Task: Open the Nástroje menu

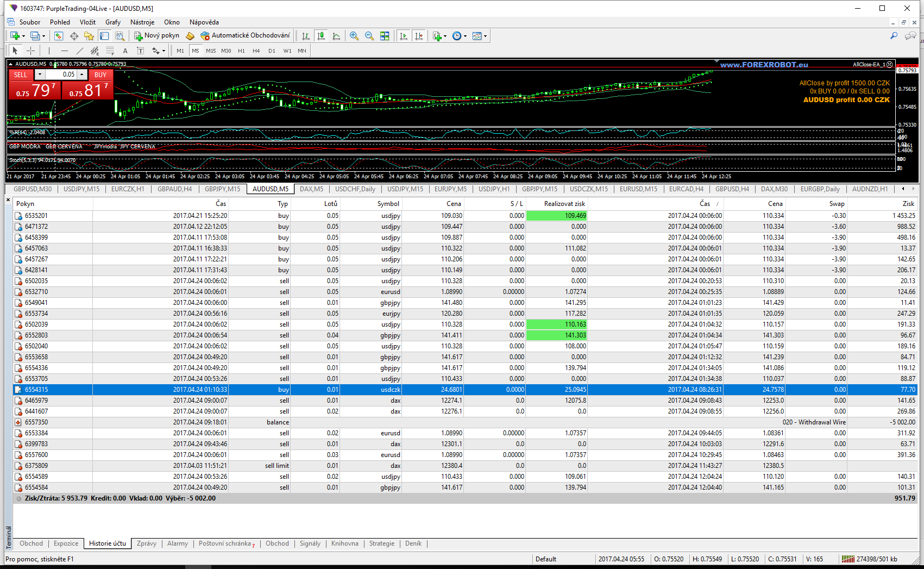Action: (142, 22)
